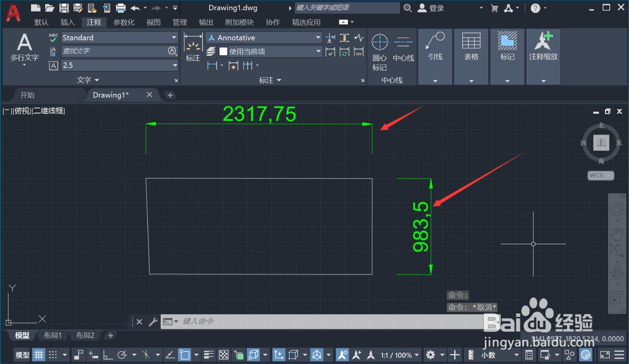This screenshot has height=364, width=629.
Task: Click the Undo arrow icon
Action: click(x=135, y=8)
